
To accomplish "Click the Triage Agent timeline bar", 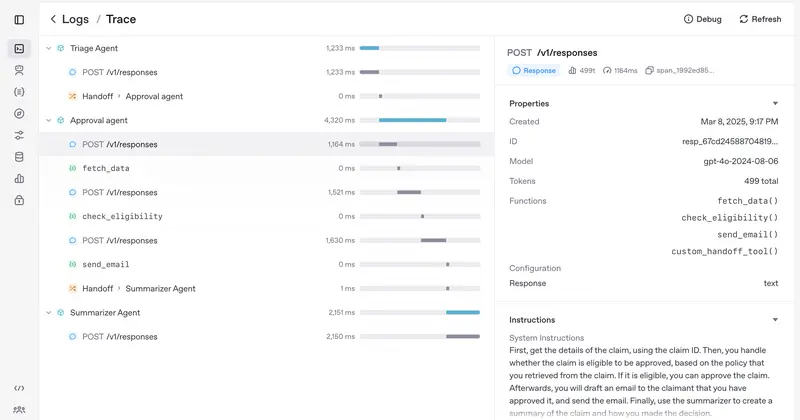I will pos(369,48).
